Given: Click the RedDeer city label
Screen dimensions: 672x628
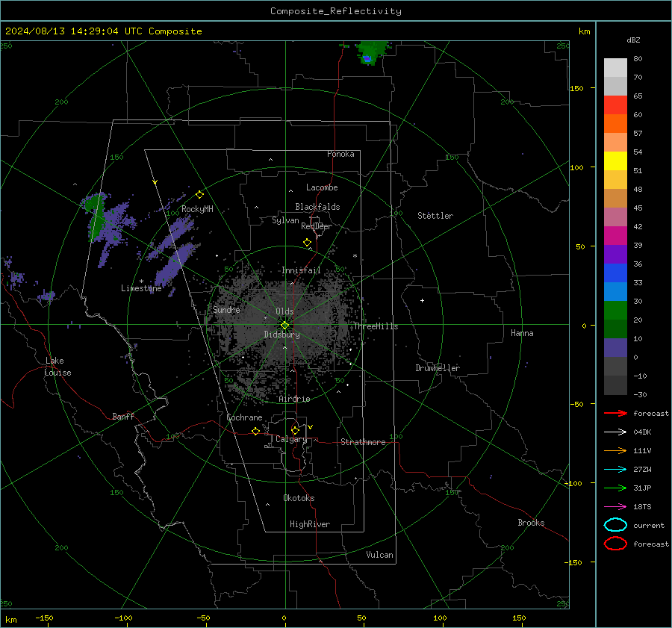Looking at the screenshot, I should (x=317, y=226).
